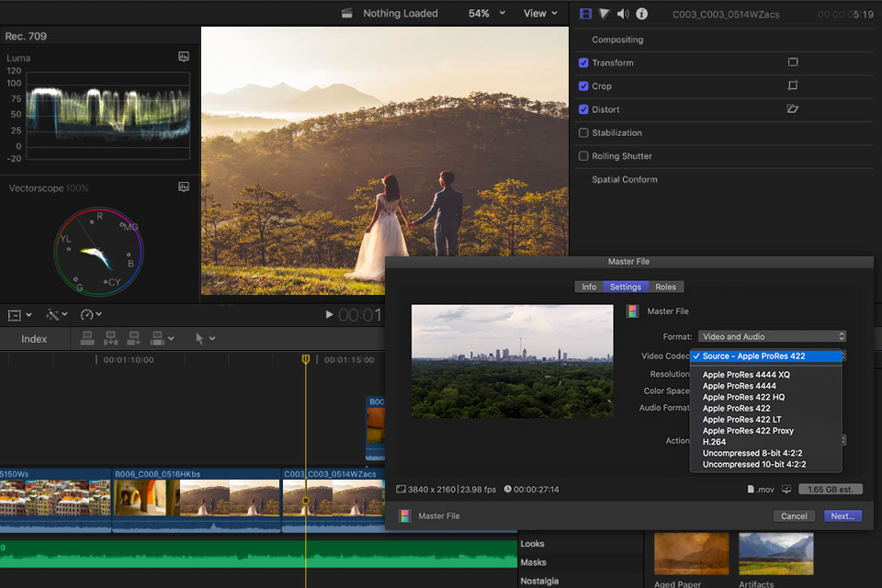This screenshot has height=588, width=882.
Task: Click the append clip edit icon
Action: click(x=134, y=338)
